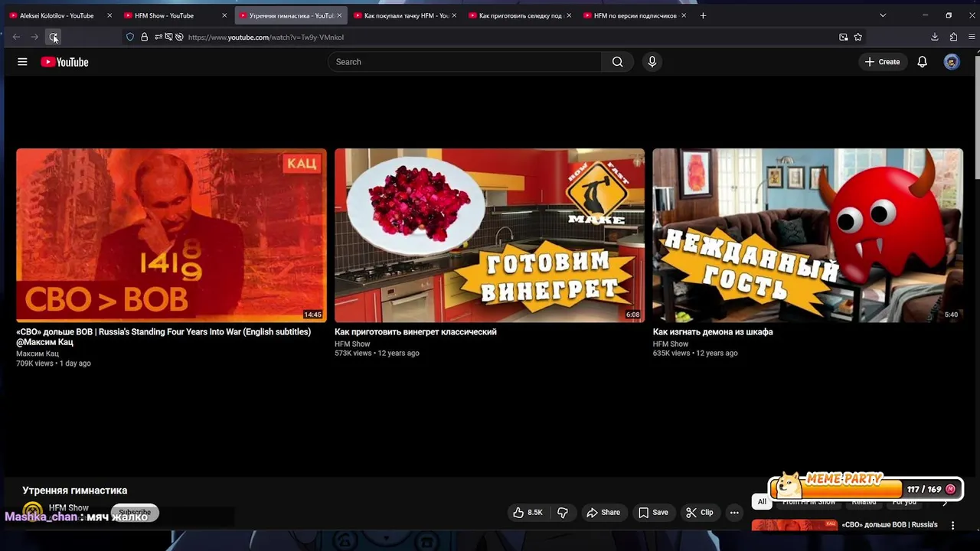The image size is (980, 551).
Task: Focus the YouTube Search field
Action: pos(465,62)
